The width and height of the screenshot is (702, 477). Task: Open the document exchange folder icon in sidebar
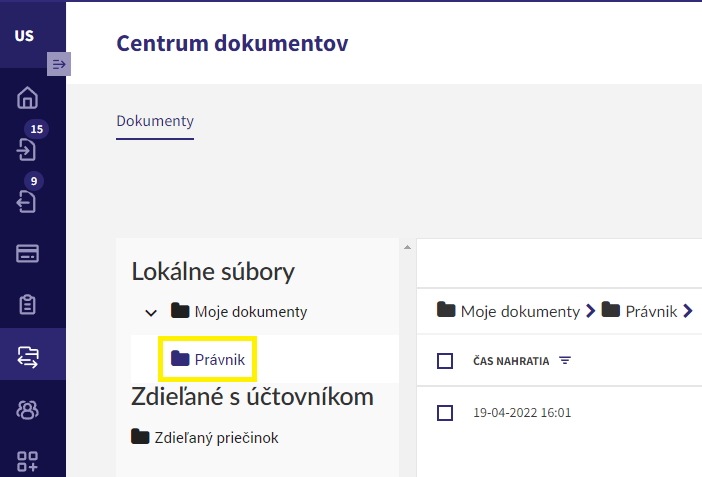(28, 357)
